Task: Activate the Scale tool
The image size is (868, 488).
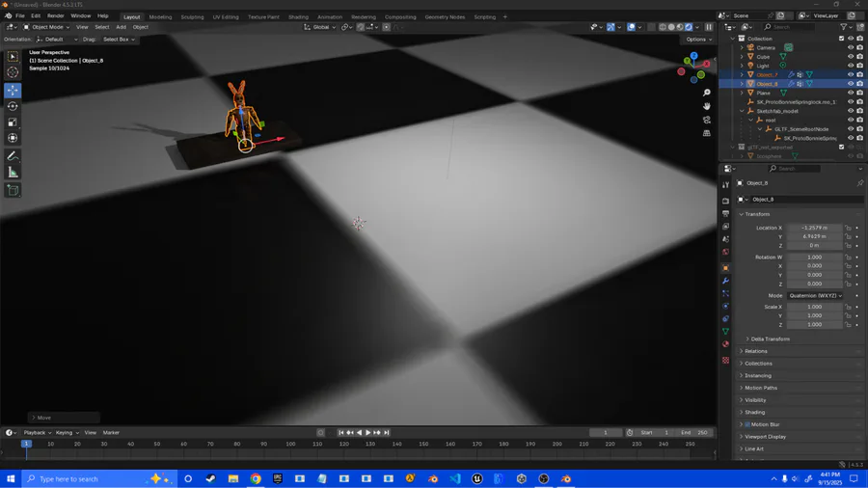Action: (x=13, y=122)
